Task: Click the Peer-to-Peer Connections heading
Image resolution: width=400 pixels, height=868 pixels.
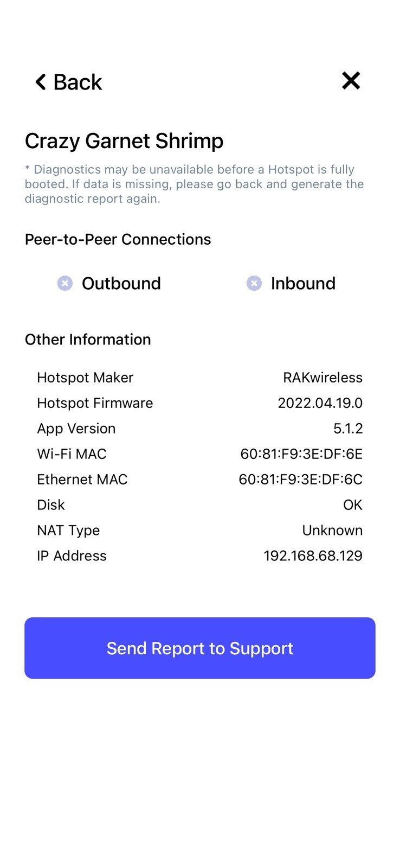Action: coord(118,239)
